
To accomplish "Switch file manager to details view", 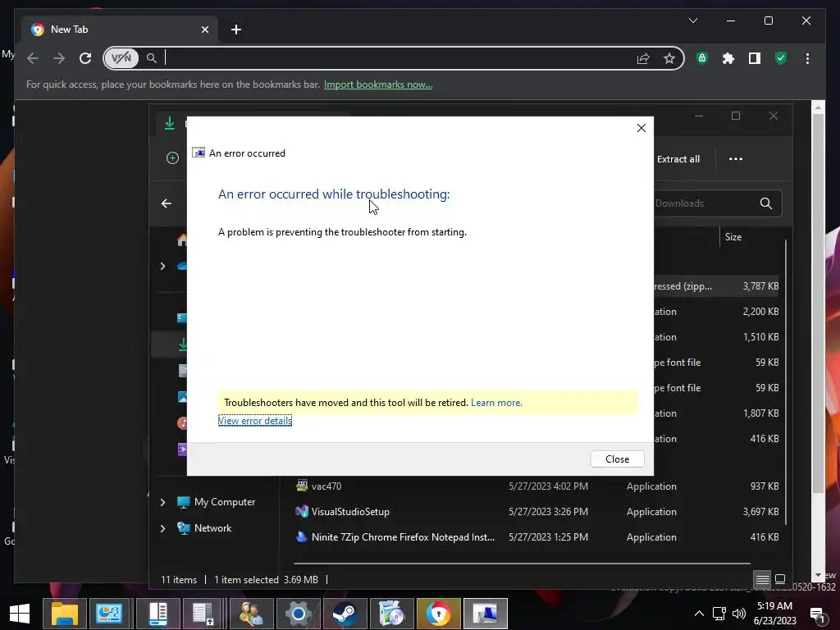I will (762, 579).
